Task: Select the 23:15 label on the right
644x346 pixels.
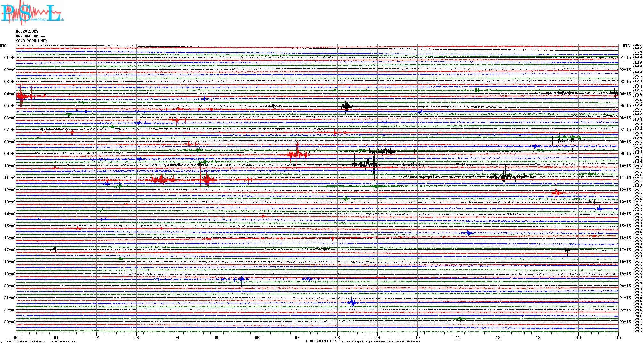Action: [625, 322]
